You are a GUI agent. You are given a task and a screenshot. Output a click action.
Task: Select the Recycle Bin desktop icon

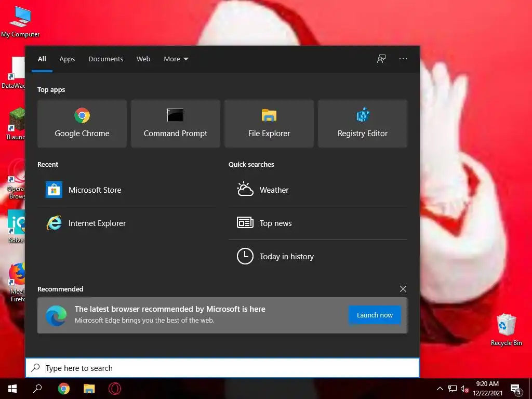pos(506,329)
